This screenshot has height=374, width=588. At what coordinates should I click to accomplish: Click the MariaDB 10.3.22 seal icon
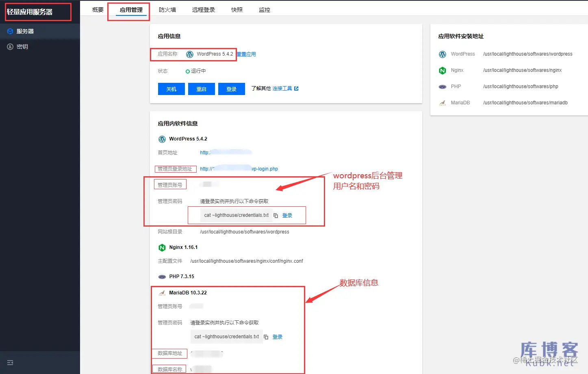pos(162,293)
